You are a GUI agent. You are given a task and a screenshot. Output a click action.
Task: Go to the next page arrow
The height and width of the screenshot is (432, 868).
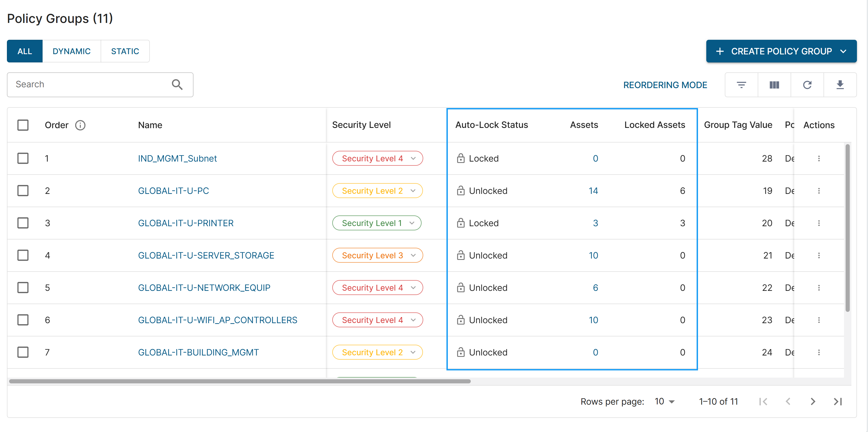pos(813,401)
